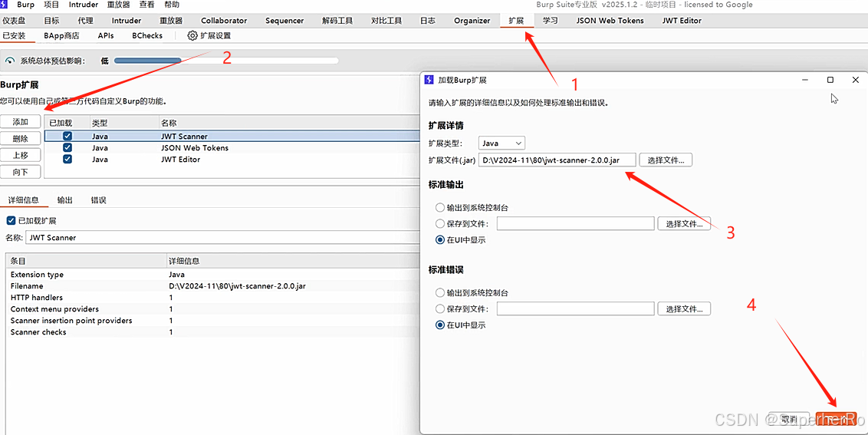Switch to the 目标 tab

(x=51, y=21)
